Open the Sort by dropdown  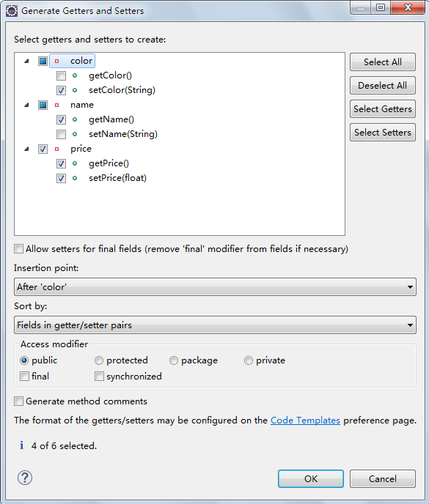coord(215,325)
